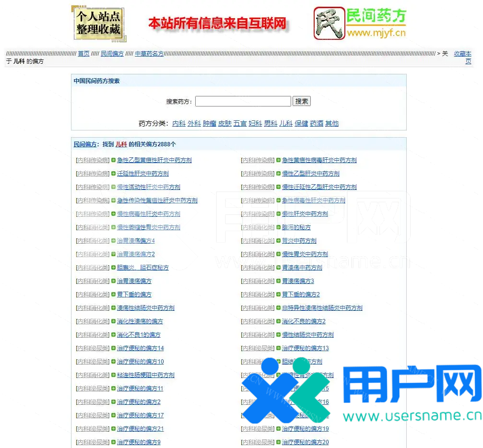483x448 pixels.
Task: Open the 粘连性肠梗阻中药方剂 link
Action: tap(146, 375)
